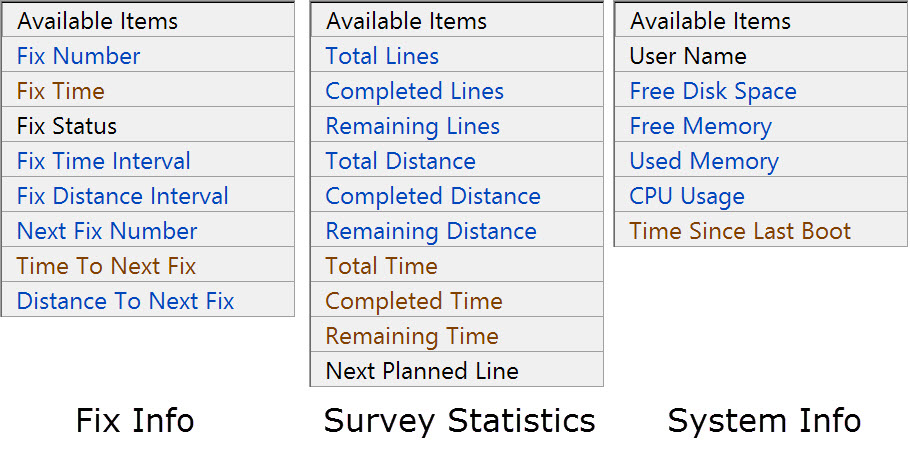Screen dimensions: 910x457
Task: Pick Remaining Distance from the list
Action: click(x=431, y=231)
